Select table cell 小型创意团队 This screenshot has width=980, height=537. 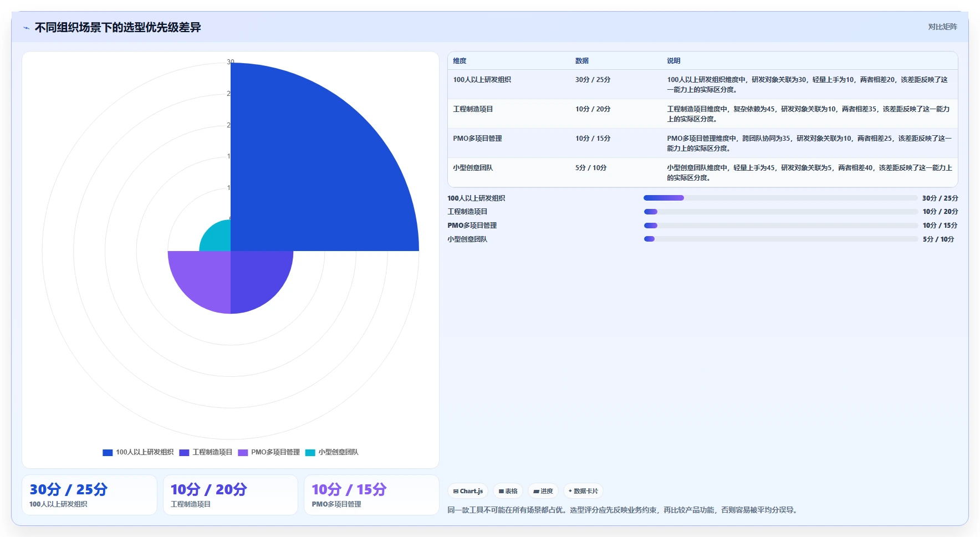tap(473, 168)
